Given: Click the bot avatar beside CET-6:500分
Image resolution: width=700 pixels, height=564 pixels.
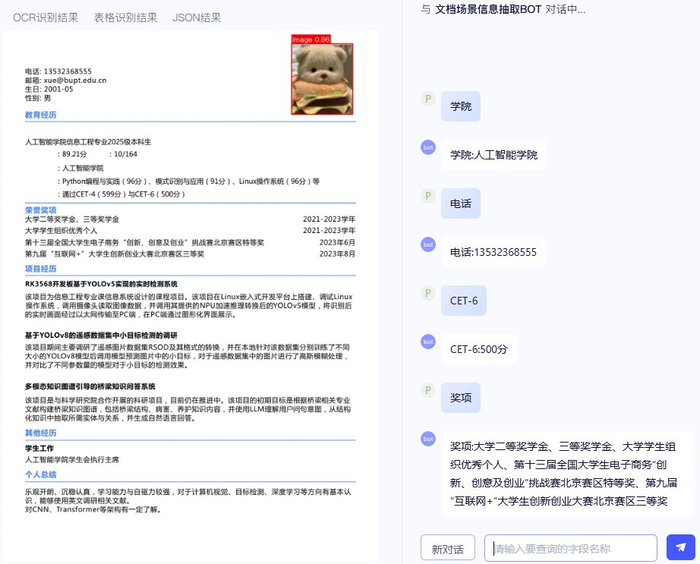Looking at the screenshot, I should 428,342.
